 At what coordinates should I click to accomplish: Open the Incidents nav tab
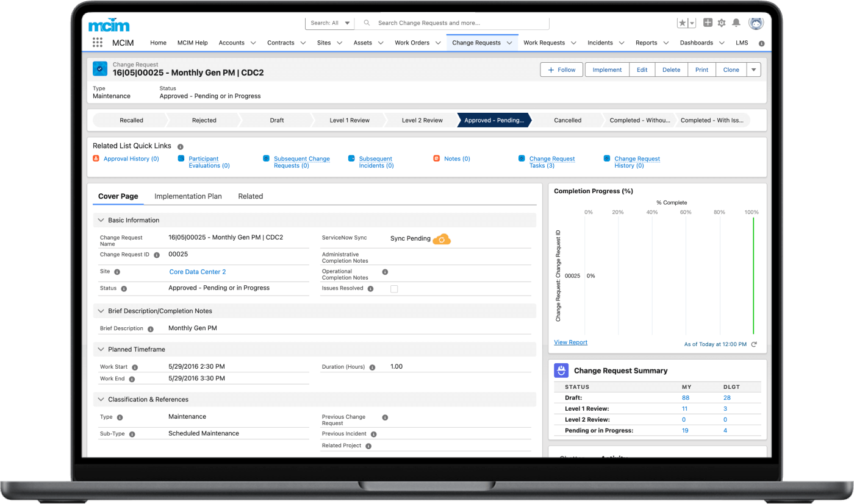pos(600,43)
